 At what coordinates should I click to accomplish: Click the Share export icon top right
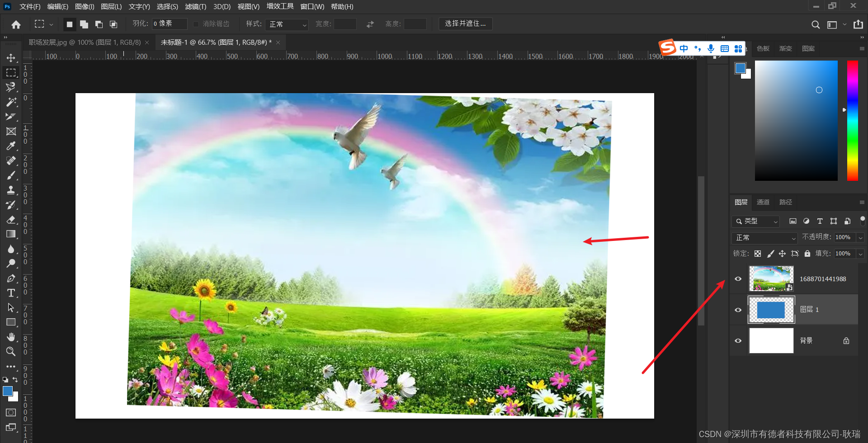858,24
